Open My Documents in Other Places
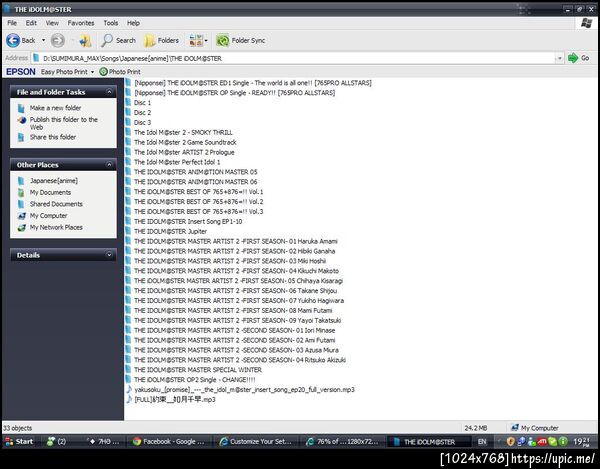Screen dimensions: 600x469 51,192
